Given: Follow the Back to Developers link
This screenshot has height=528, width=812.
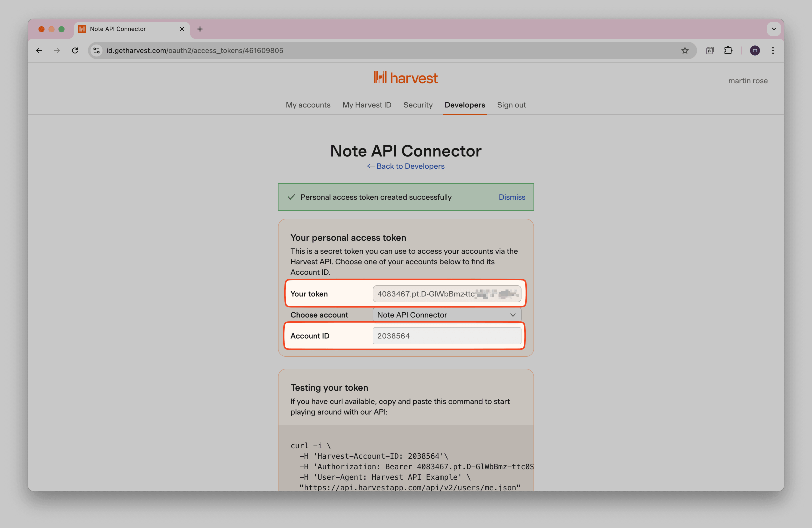Looking at the screenshot, I should [x=406, y=166].
